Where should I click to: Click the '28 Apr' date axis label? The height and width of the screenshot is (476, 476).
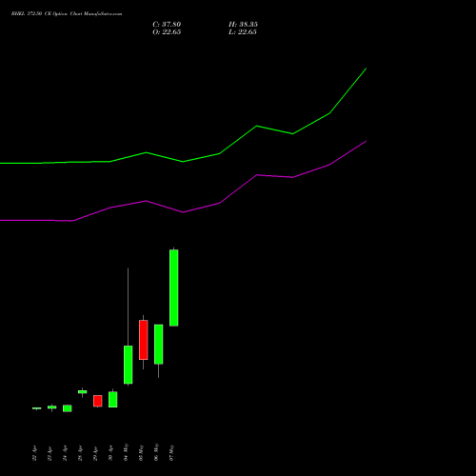80,453
